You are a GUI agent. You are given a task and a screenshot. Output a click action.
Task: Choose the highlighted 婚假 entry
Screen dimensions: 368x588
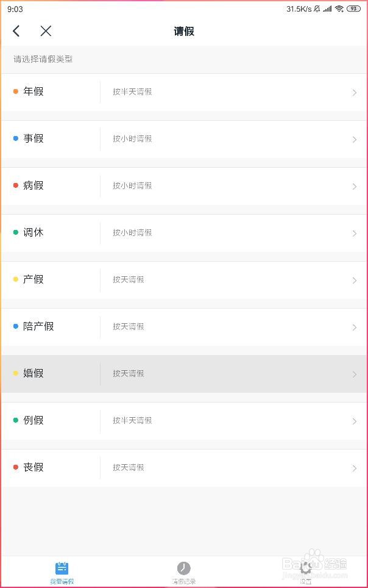(184, 374)
